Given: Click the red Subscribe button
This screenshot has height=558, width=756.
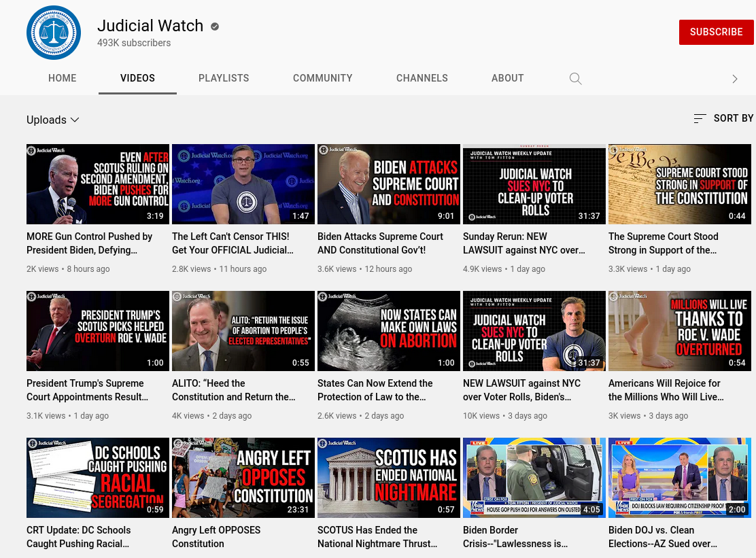Looking at the screenshot, I should pos(716,33).
